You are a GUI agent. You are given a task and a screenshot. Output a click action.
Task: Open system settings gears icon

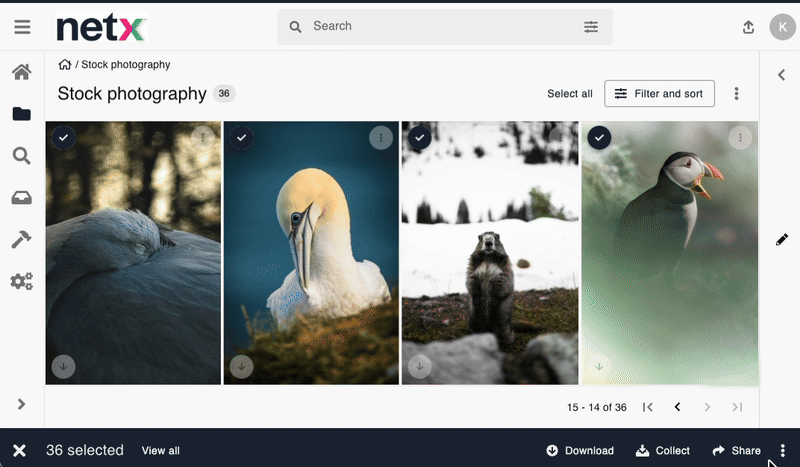tap(21, 281)
